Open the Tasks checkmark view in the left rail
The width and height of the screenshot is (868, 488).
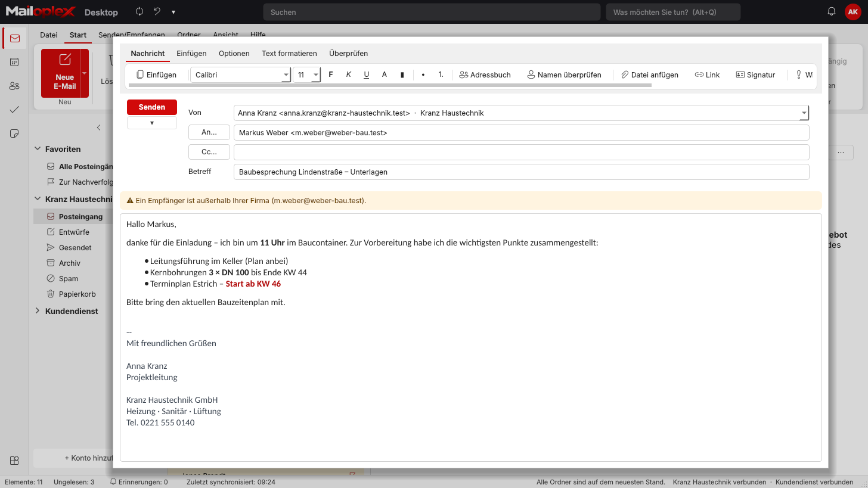[x=15, y=110]
